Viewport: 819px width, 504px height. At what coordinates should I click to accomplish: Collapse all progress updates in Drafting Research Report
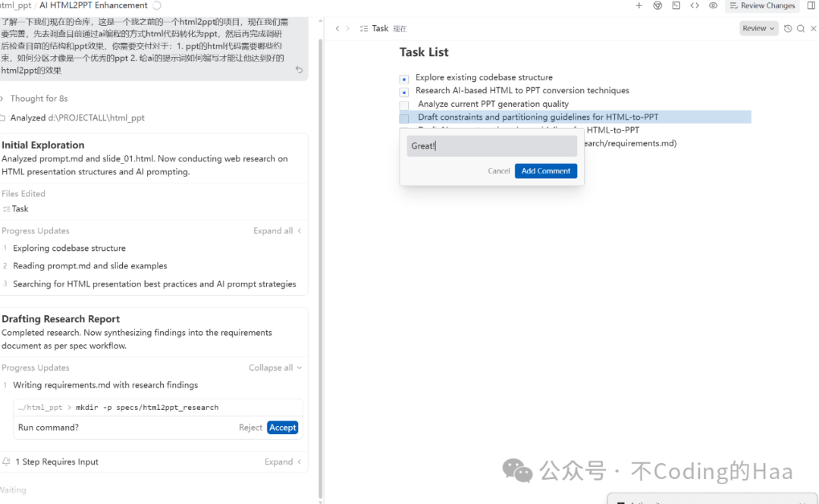click(275, 368)
